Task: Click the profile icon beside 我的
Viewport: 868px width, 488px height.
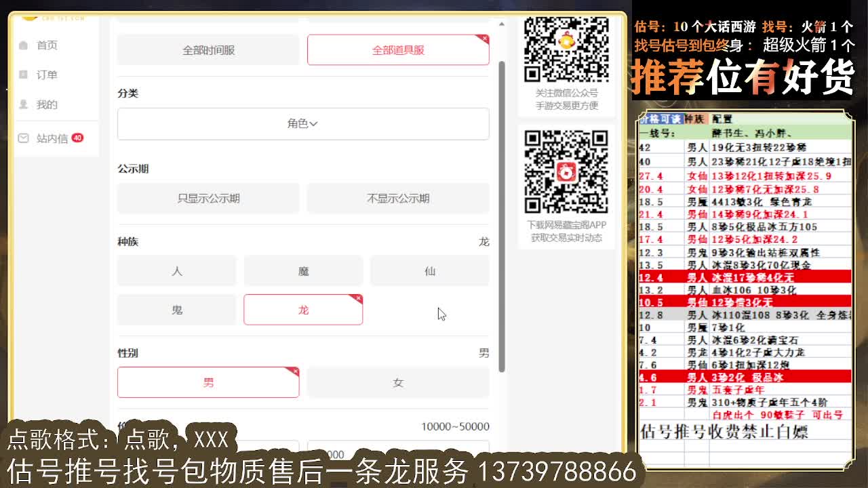Action: (x=24, y=104)
